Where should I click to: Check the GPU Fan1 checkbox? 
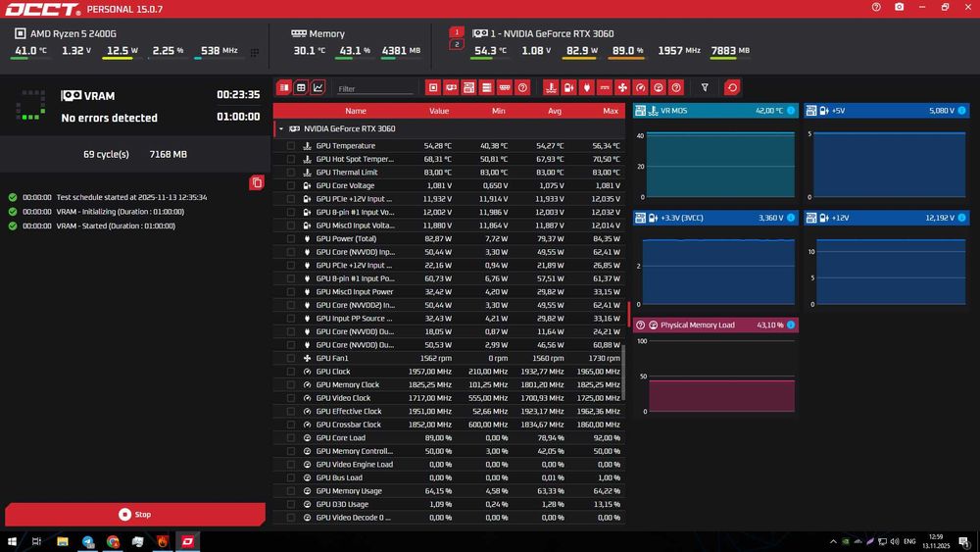pos(291,358)
